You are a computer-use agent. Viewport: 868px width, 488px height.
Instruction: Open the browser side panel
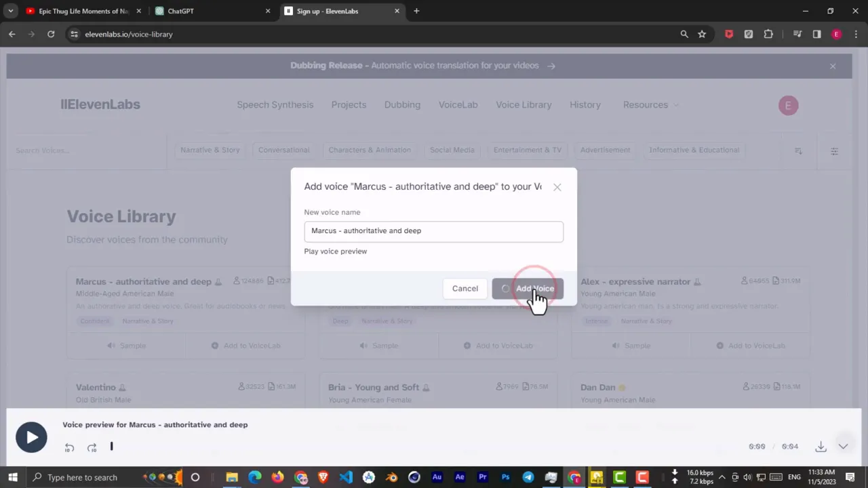point(816,35)
